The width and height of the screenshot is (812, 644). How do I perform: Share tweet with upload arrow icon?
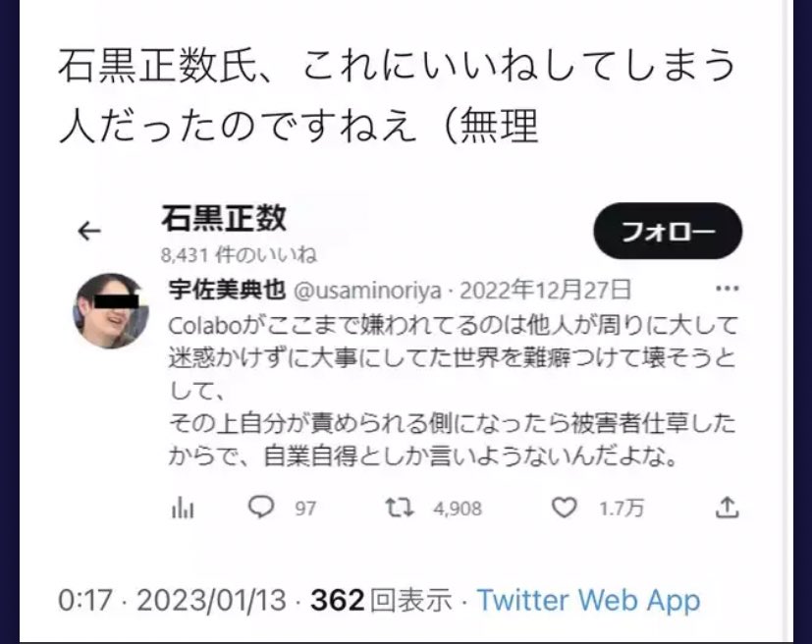click(x=728, y=508)
